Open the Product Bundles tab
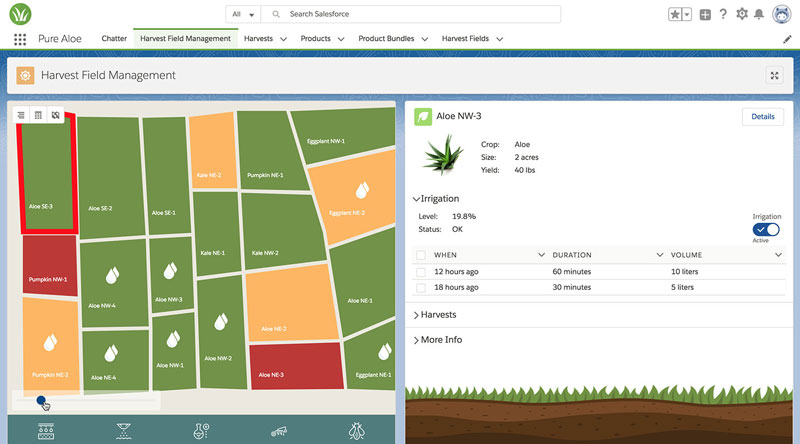 tap(386, 39)
